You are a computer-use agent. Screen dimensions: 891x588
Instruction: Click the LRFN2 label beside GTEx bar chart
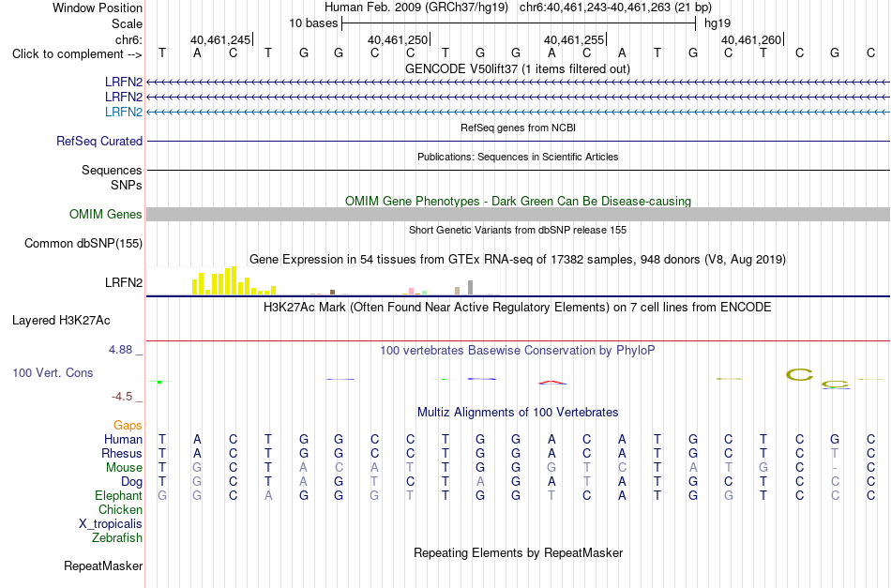point(123,282)
